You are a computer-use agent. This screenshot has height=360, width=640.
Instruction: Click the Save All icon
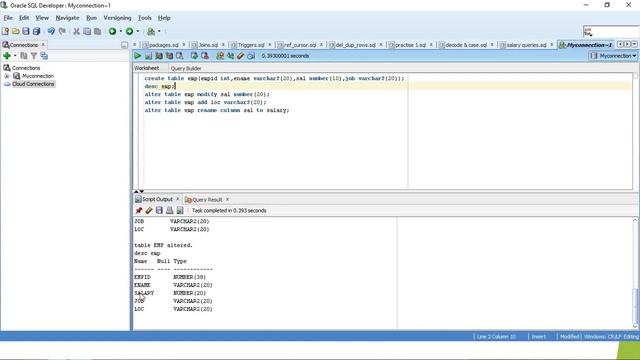pyautogui.click(x=36, y=31)
